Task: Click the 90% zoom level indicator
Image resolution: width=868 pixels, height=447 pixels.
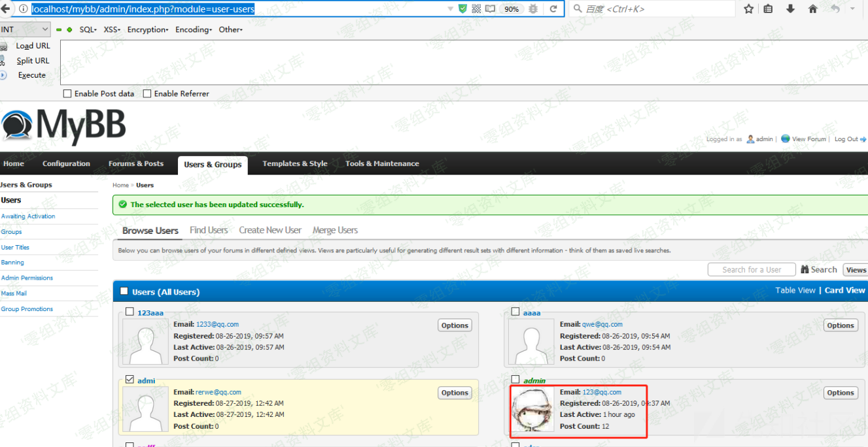Action: coord(512,9)
